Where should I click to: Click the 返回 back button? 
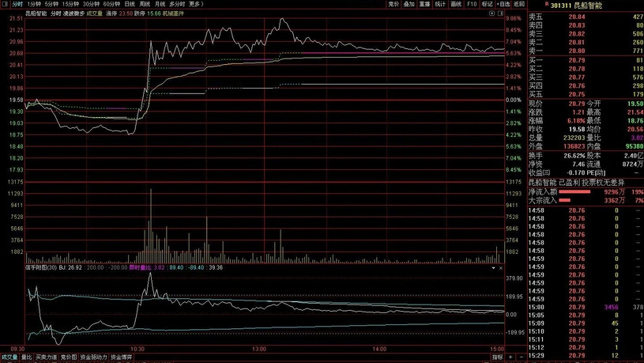tap(519, 4)
